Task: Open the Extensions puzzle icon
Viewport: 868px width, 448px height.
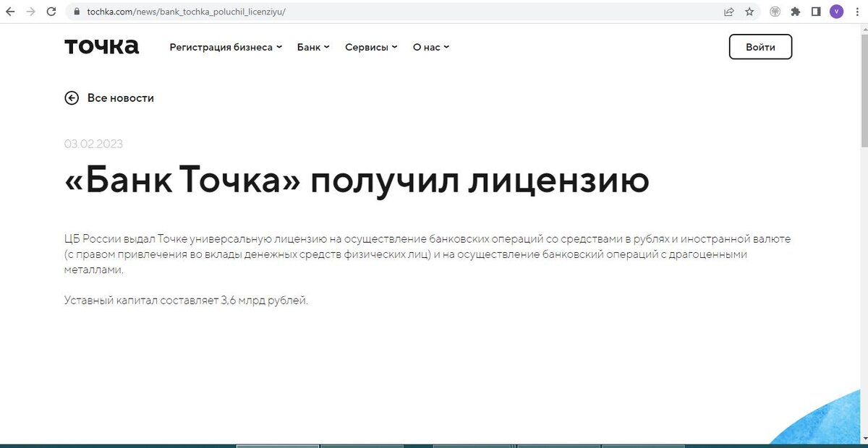Action: point(796,12)
